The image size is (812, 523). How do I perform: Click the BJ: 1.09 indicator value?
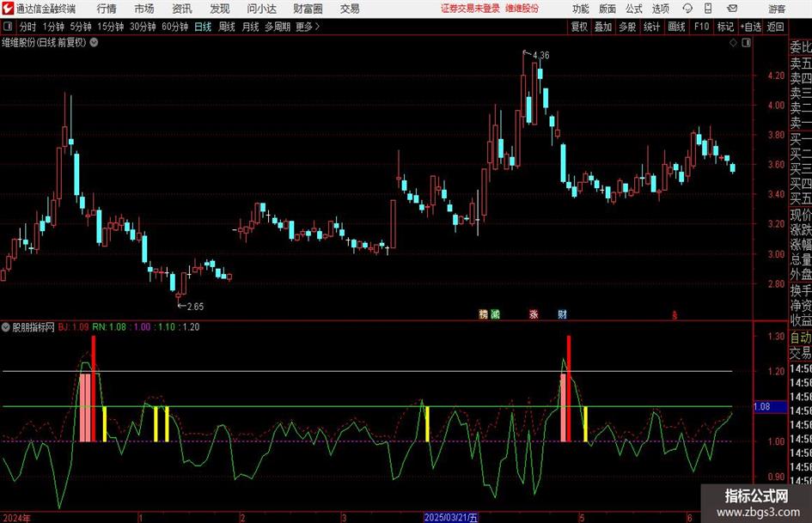[x=73, y=326]
